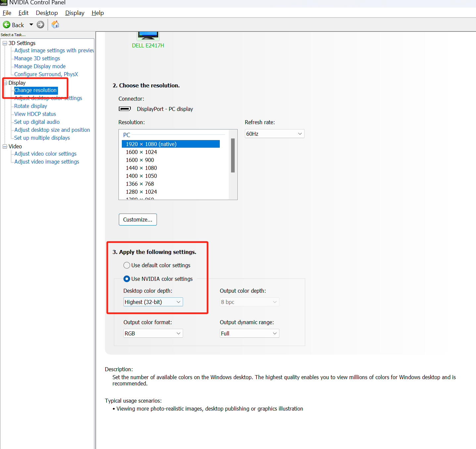Collapse the Video tree node
The width and height of the screenshot is (476, 449).
click(x=5, y=146)
